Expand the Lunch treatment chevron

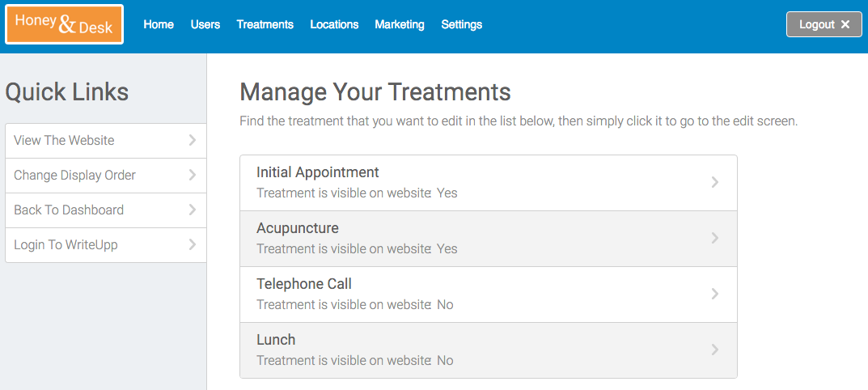(714, 350)
